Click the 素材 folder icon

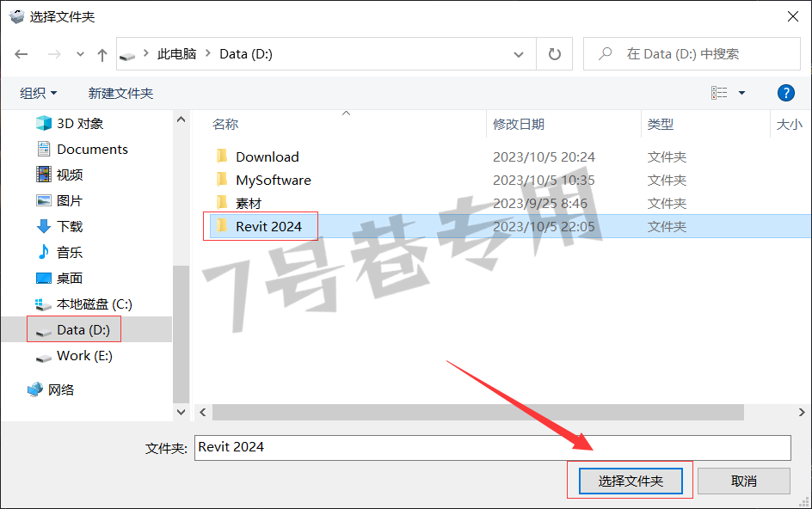coord(222,202)
